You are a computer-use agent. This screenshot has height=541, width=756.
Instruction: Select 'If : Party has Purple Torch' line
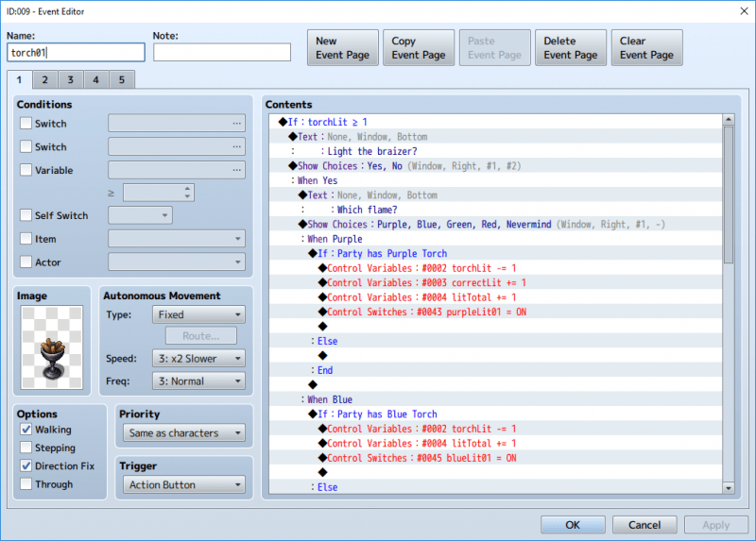495,253
